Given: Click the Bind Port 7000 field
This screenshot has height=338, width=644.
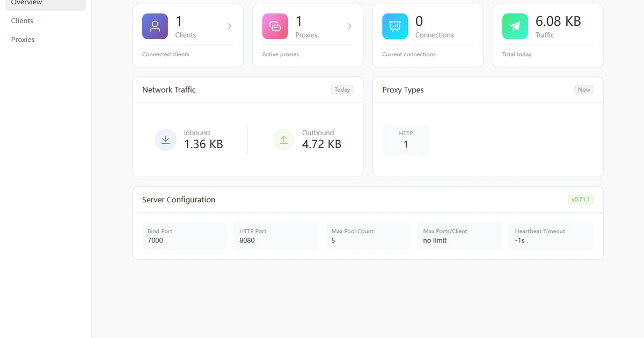Looking at the screenshot, I should [x=185, y=236].
